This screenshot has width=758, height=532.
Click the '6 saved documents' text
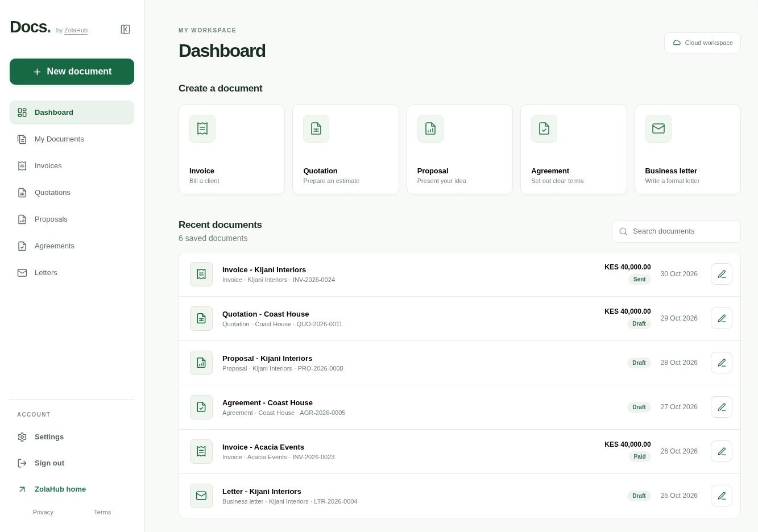(213, 238)
